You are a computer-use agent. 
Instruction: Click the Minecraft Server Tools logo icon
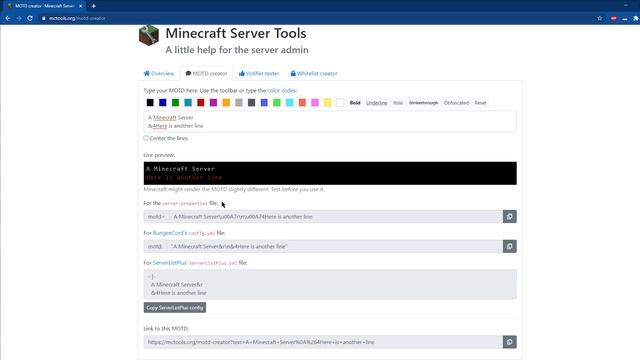point(149,35)
